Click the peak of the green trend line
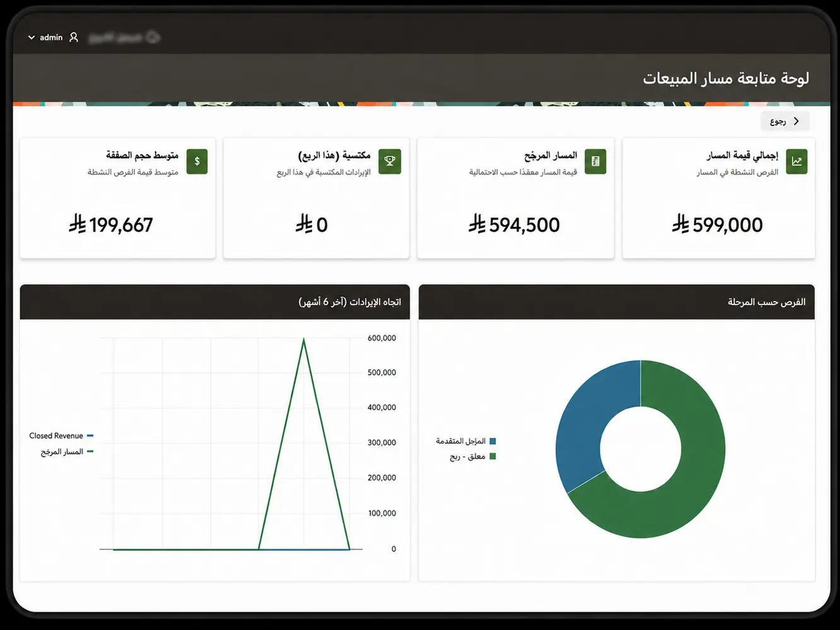 pos(304,340)
